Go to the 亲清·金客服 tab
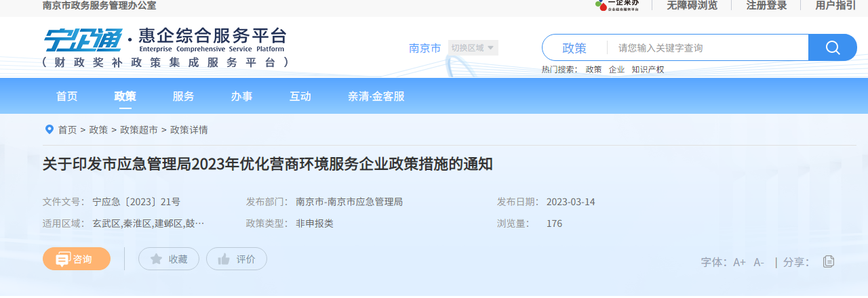 pyautogui.click(x=376, y=96)
